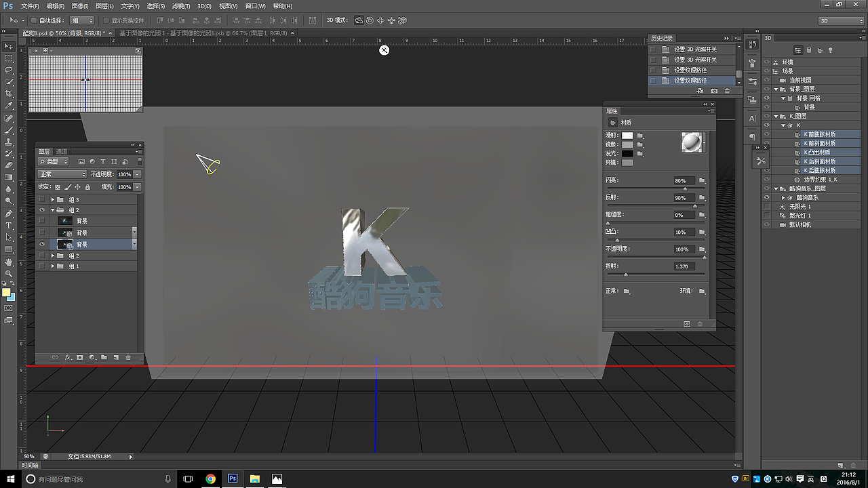Open Chrome from the Windows taskbar
Screen dimensions: 868x488
(x=211, y=479)
